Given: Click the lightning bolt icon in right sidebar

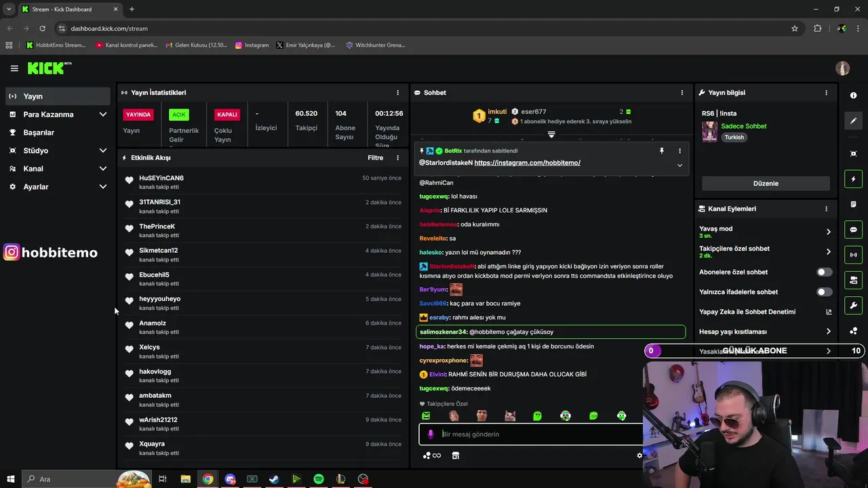Looking at the screenshot, I should coord(853,179).
